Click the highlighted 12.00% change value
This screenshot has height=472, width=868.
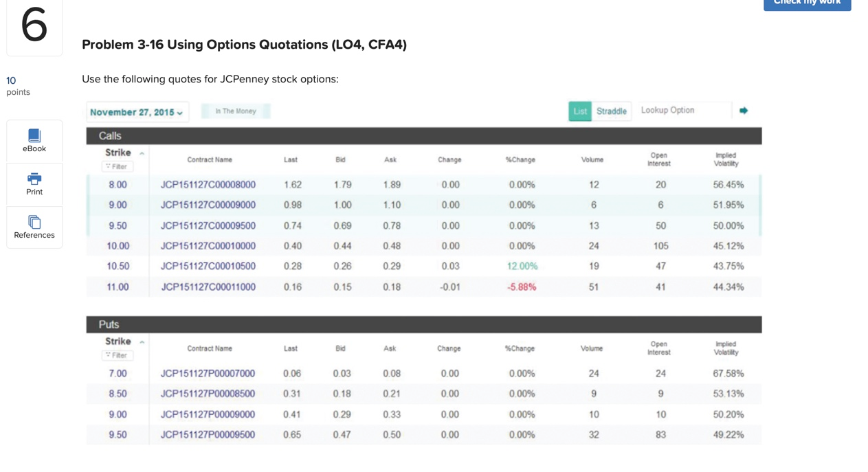click(x=521, y=267)
